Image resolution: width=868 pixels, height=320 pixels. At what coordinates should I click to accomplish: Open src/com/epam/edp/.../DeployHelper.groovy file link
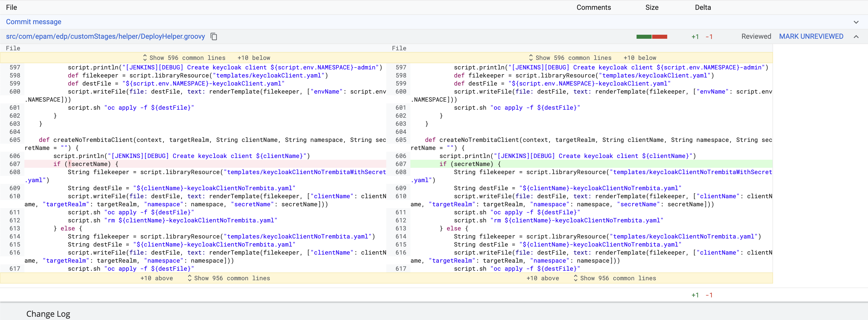pos(106,36)
